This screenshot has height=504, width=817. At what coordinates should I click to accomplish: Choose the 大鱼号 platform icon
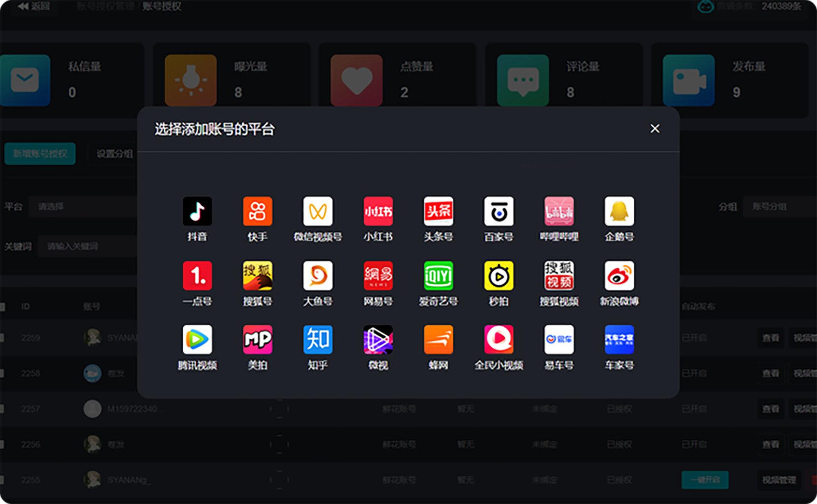[318, 276]
